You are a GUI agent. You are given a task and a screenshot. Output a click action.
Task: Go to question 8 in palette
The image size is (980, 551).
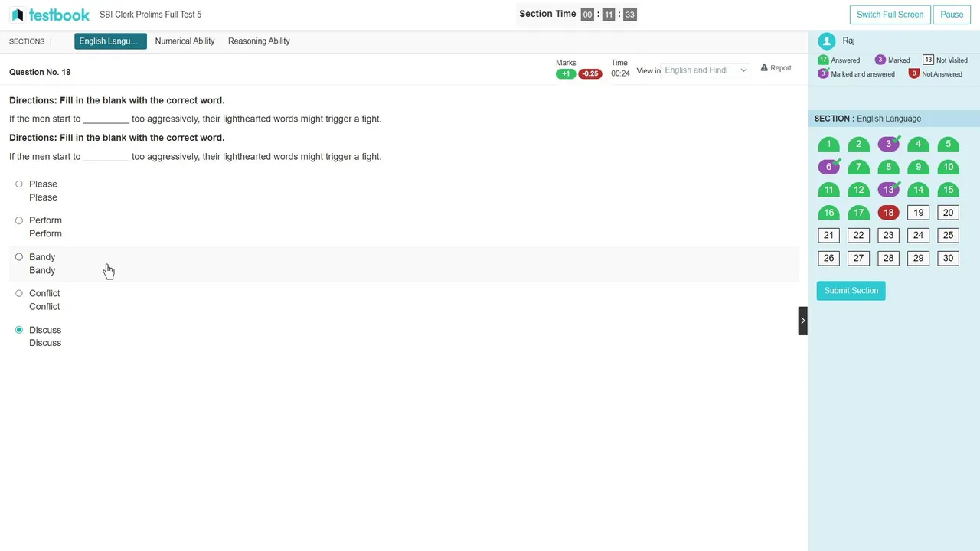coord(888,167)
